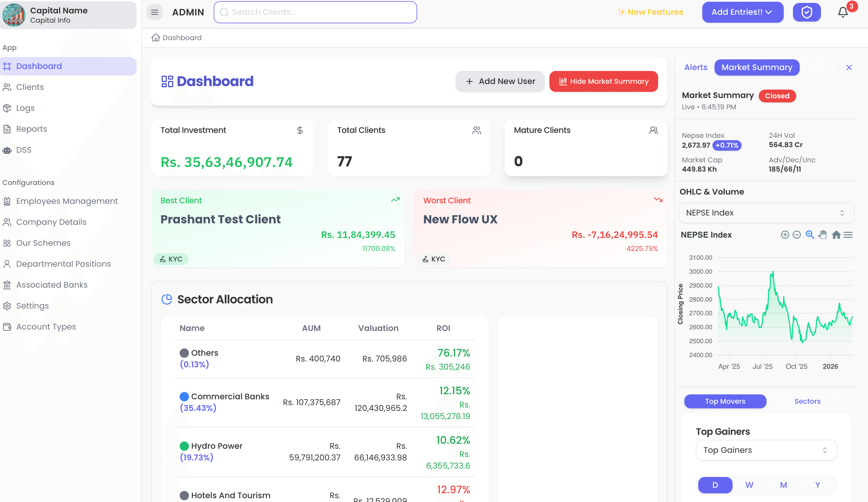Click the ROI column header
The image size is (868, 502).
pos(443,328)
